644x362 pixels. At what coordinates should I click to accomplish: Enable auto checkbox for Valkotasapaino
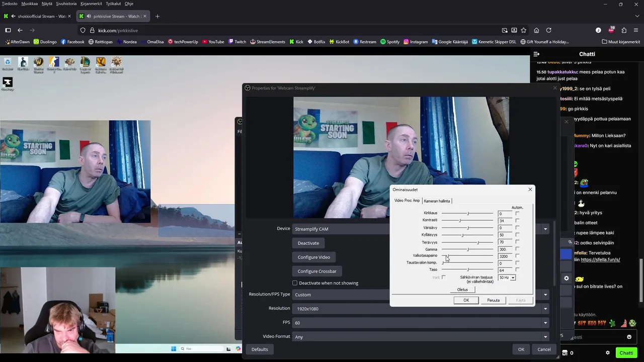tap(517, 256)
